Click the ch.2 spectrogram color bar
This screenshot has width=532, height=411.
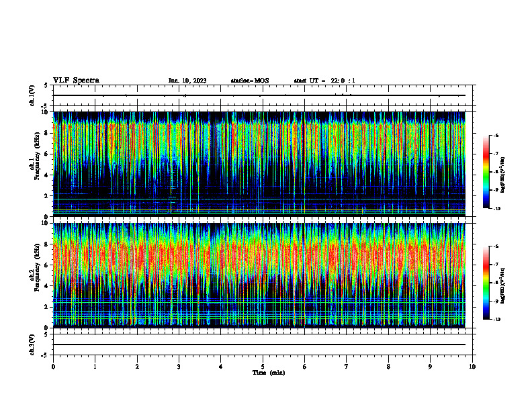tap(486, 283)
